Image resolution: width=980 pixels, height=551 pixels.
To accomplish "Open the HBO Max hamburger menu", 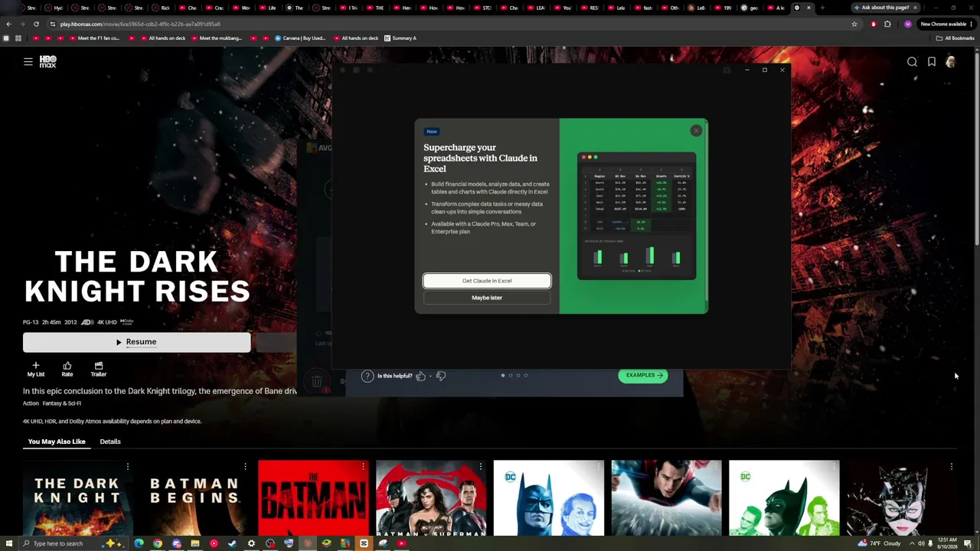I will [x=28, y=62].
